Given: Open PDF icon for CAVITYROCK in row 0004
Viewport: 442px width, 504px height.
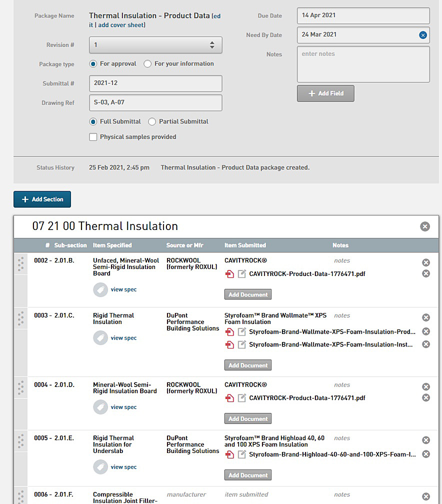Looking at the screenshot, I should coord(229,398).
